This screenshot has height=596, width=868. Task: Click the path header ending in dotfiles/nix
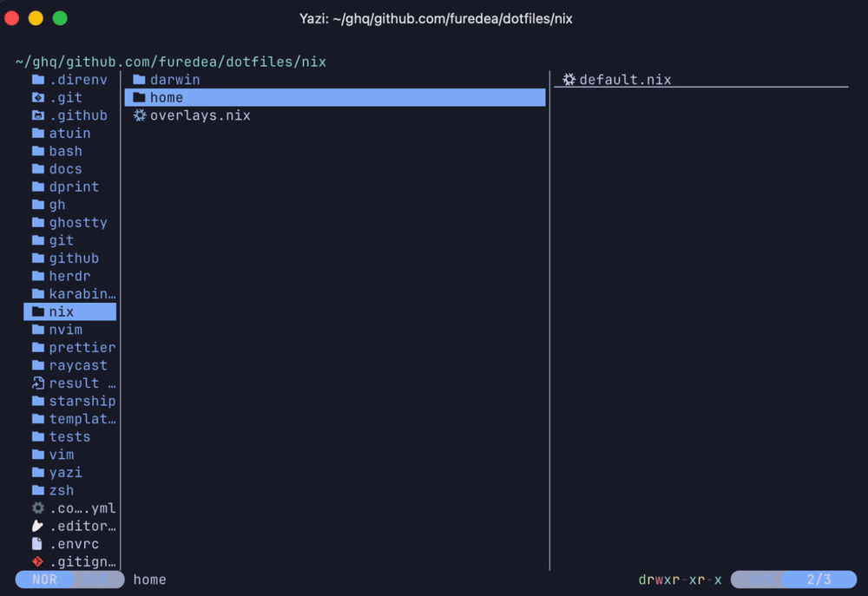pos(171,62)
